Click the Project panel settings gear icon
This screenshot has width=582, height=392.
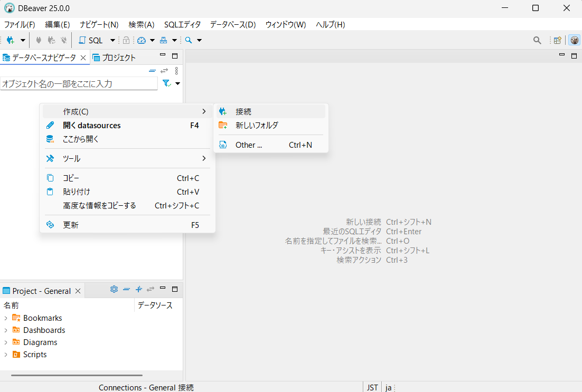pos(114,289)
